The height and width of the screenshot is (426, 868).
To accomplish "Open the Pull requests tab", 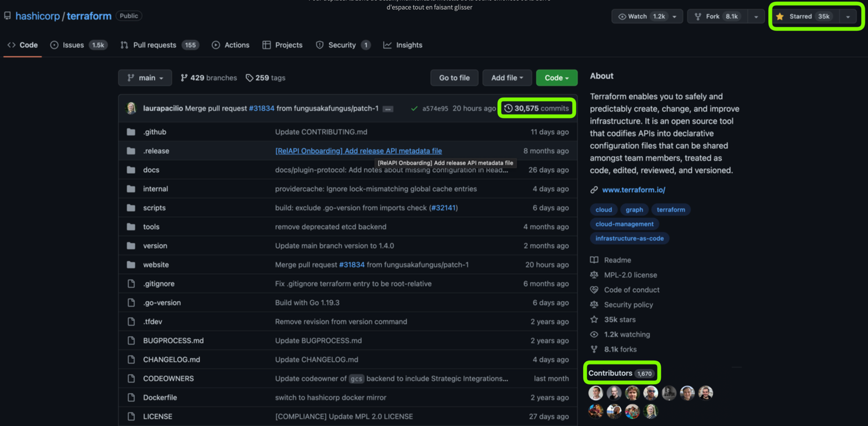I will point(160,45).
